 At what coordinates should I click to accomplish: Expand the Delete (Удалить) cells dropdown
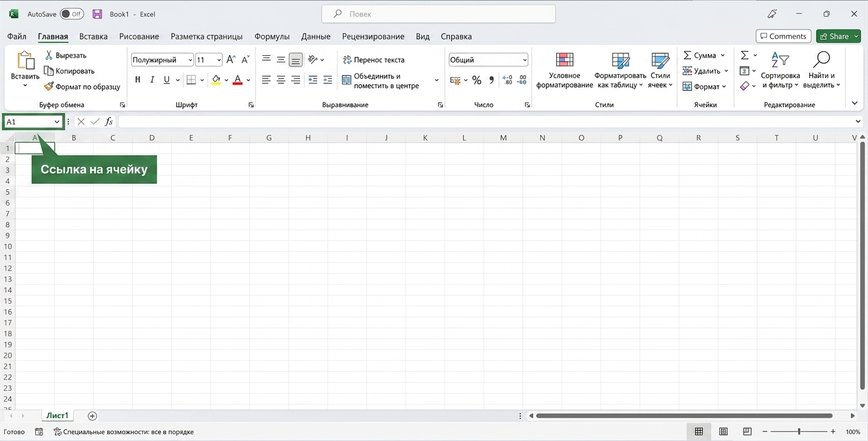pos(726,71)
